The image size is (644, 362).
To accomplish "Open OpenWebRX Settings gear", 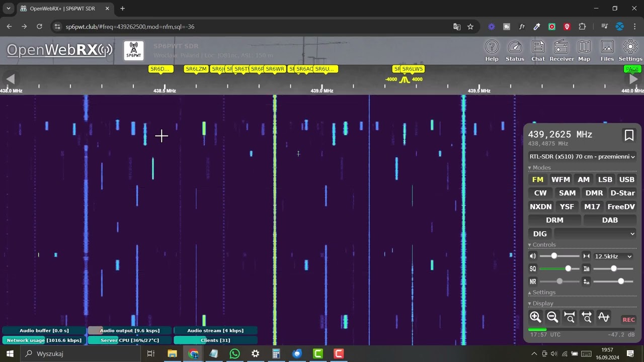I will coord(630,51).
